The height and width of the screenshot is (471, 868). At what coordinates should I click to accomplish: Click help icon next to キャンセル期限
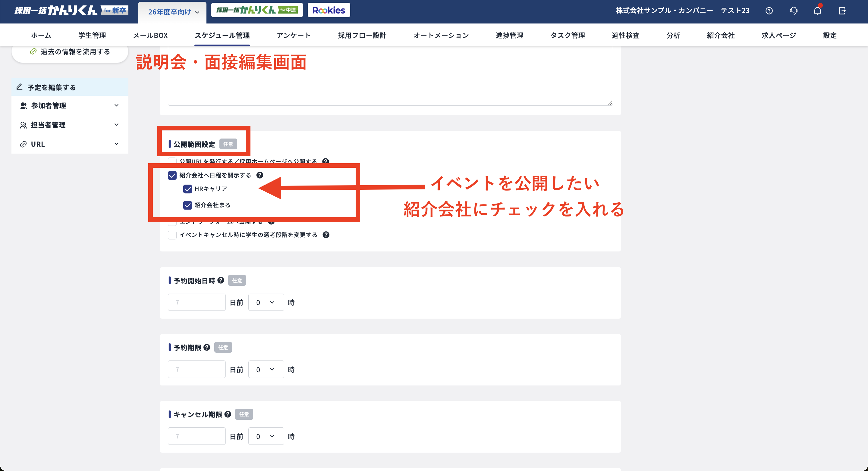[228, 414]
